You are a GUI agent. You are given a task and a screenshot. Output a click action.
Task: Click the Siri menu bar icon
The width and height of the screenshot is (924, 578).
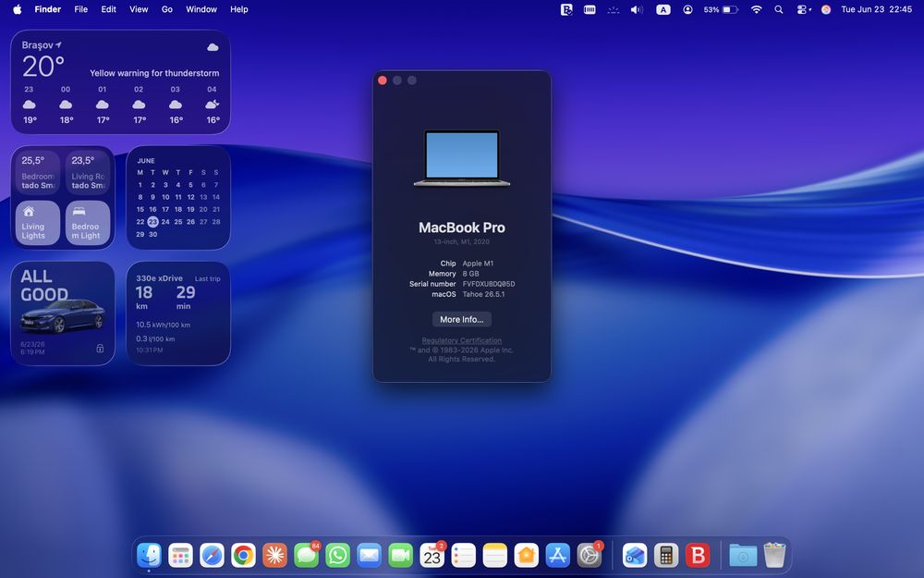pos(826,9)
